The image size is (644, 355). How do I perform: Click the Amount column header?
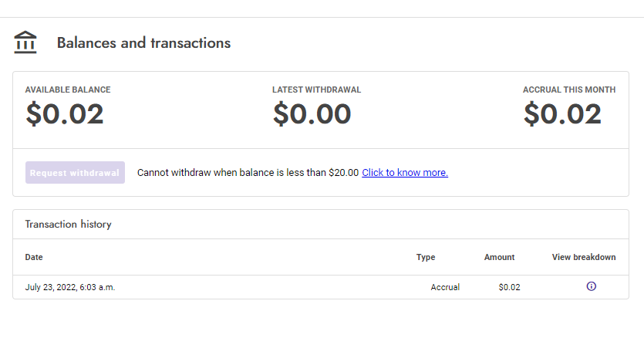499,257
